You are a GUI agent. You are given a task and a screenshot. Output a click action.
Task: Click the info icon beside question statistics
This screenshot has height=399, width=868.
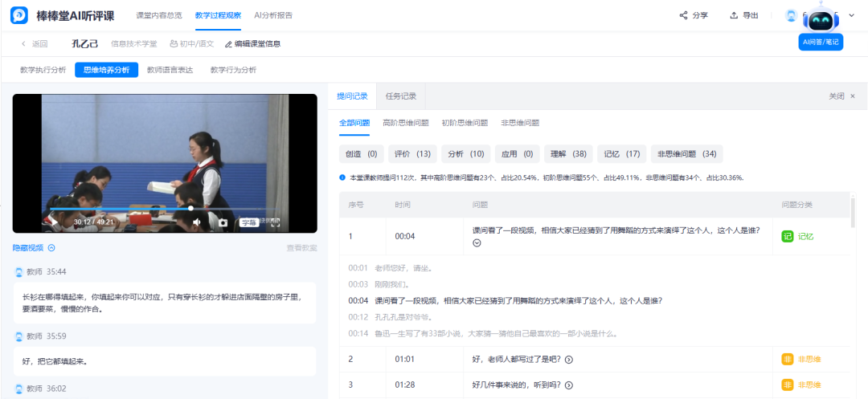[x=342, y=178]
